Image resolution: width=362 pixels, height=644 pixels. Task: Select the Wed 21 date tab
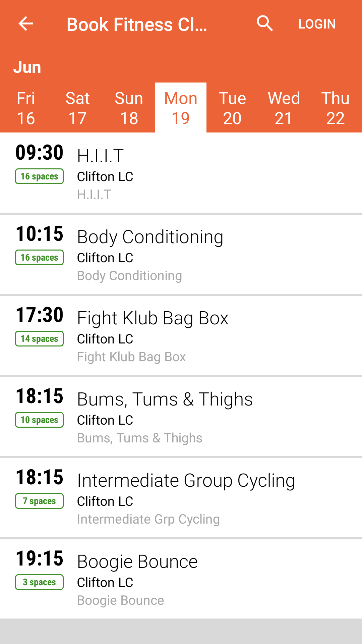[x=284, y=108]
